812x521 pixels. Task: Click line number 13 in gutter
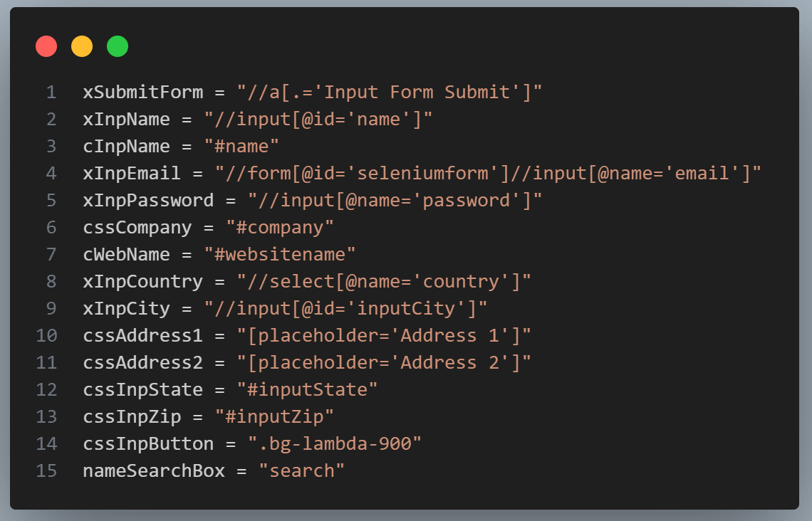point(46,417)
